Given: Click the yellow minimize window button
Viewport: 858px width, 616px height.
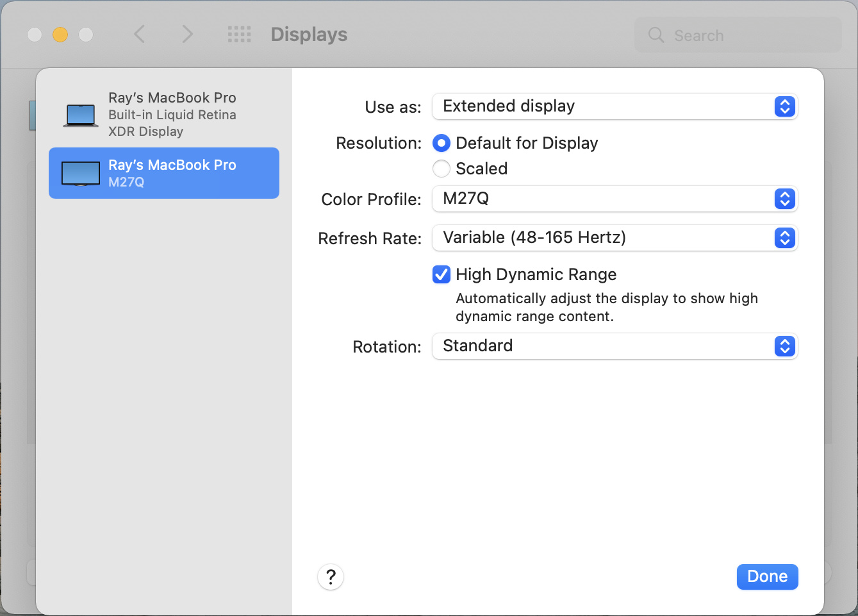Looking at the screenshot, I should (60, 35).
